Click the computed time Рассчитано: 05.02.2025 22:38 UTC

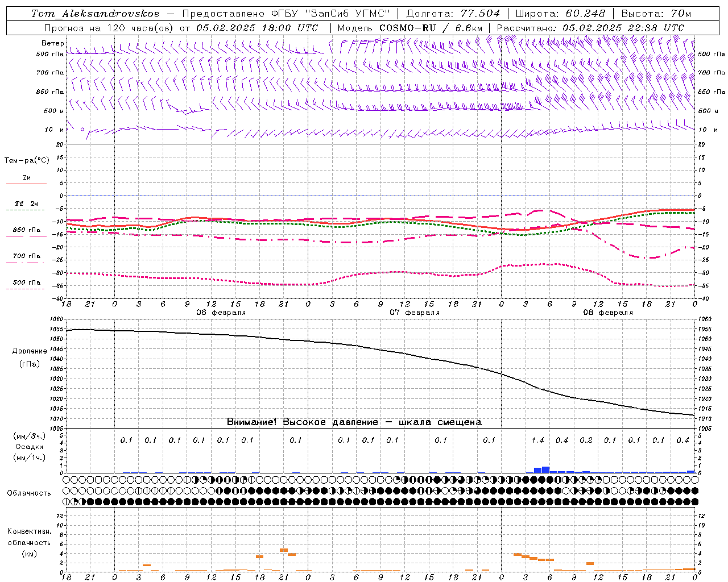pyautogui.click(x=590, y=28)
